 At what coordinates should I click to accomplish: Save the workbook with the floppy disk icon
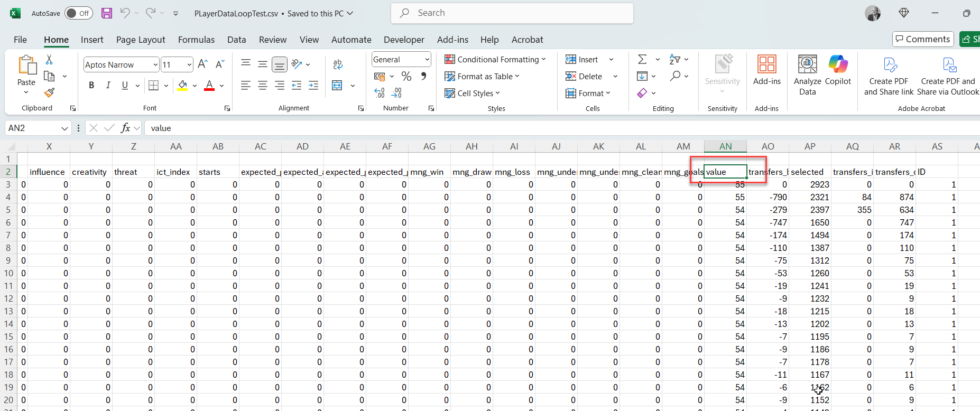[106, 12]
